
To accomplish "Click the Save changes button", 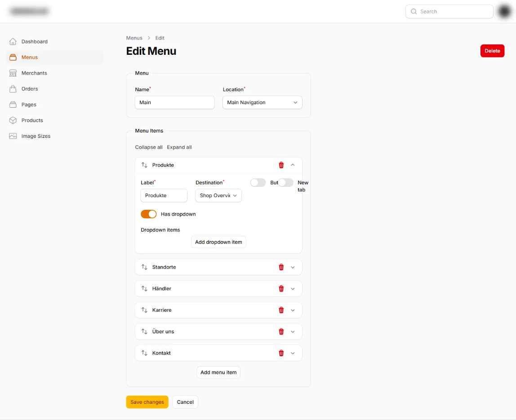I will click(x=147, y=402).
